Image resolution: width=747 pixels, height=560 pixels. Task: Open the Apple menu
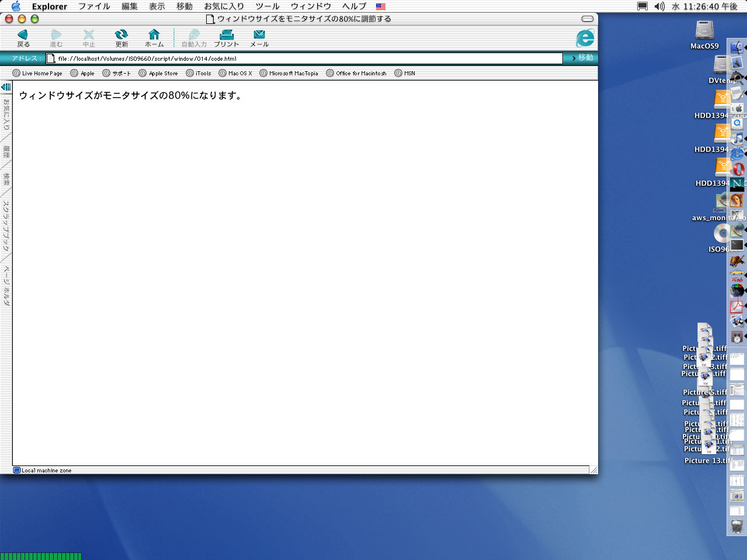[x=16, y=6]
